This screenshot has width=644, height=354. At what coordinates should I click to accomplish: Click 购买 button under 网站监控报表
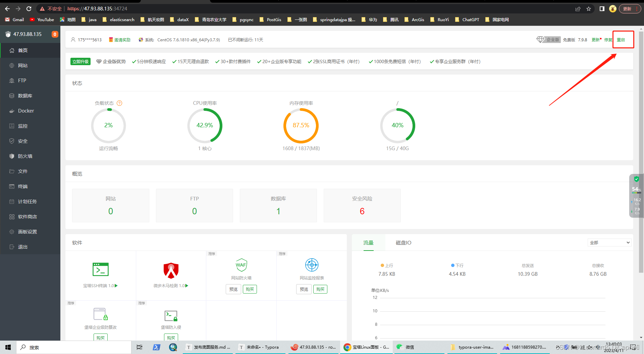(x=320, y=289)
